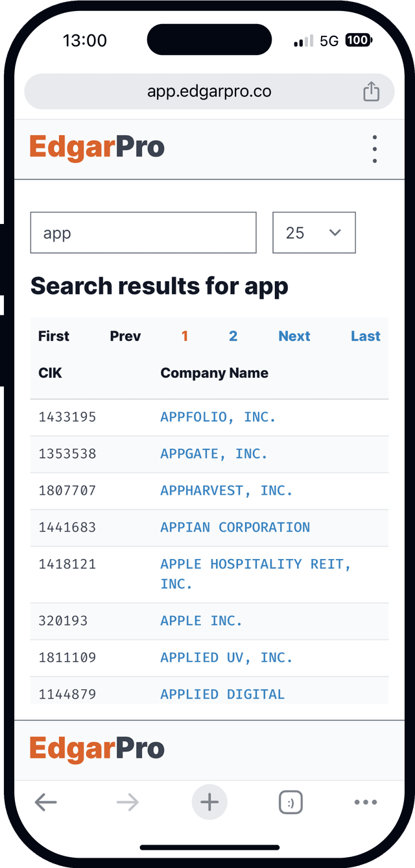Open the APPFOLIO, INC. company link

coord(218,417)
